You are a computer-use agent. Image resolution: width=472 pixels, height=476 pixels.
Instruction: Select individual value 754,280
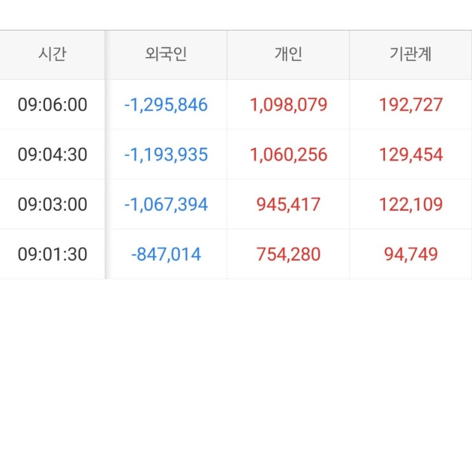click(x=288, y=254)
